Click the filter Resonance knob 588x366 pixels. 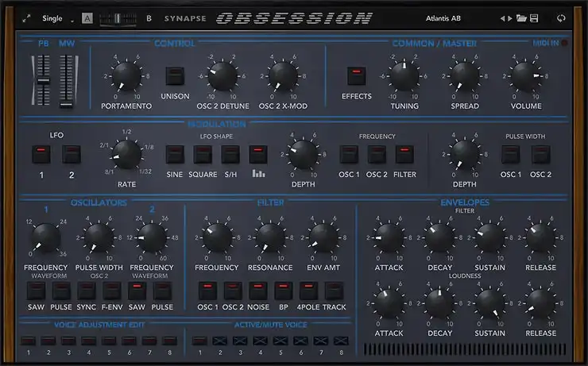tap(270, 237)
